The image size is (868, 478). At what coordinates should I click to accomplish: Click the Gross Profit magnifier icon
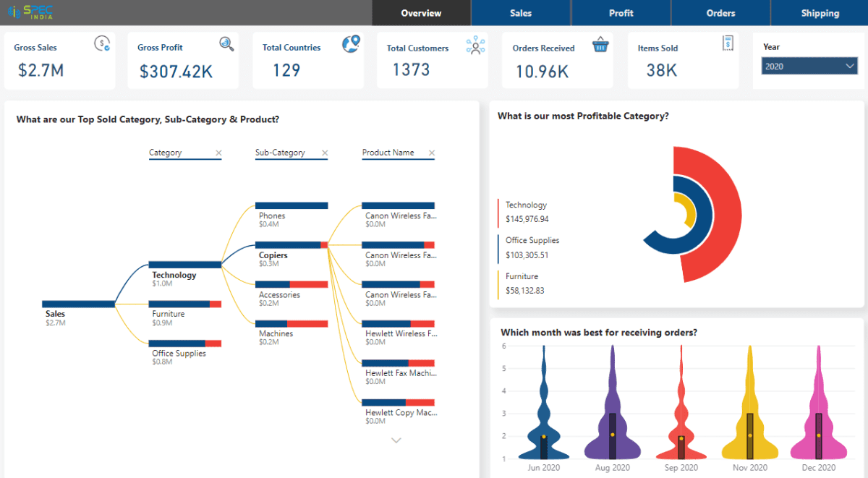coord(226,43)
